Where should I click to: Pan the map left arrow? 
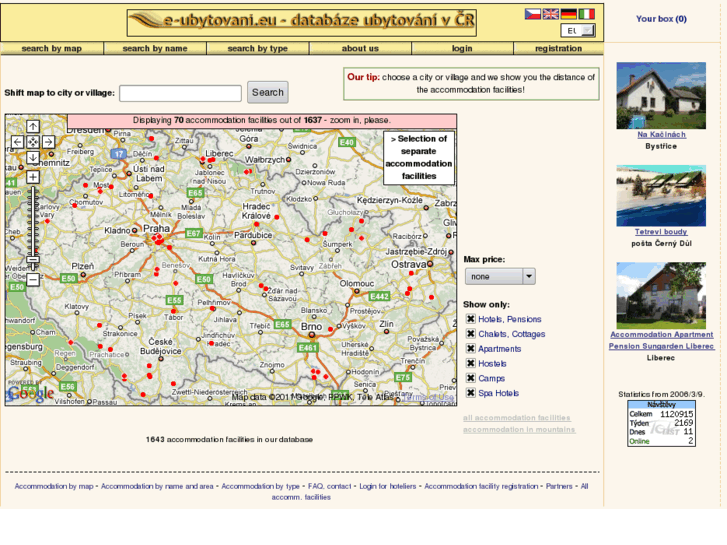pos(18,142)
